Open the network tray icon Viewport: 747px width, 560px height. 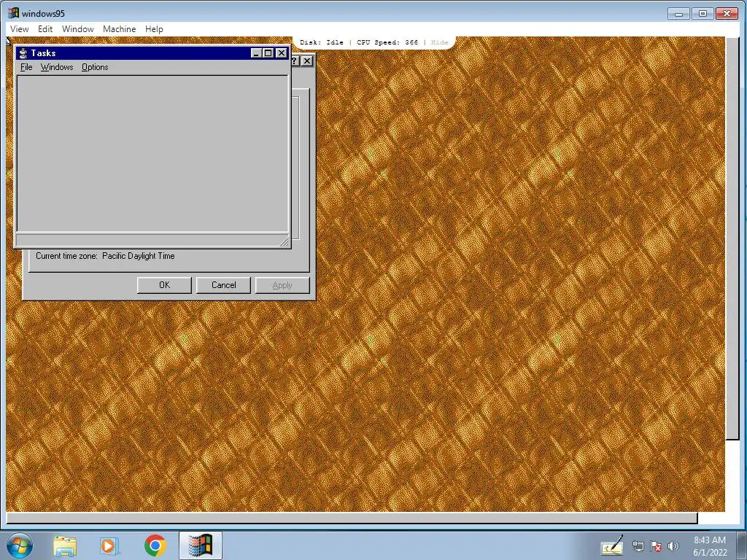click(x=638, y=546)
